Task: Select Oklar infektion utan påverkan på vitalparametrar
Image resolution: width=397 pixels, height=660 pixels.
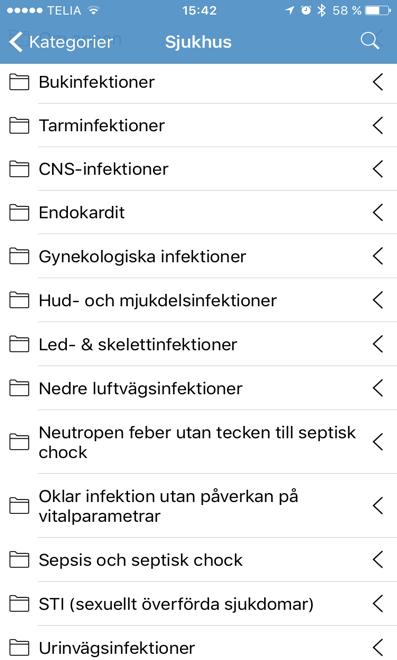Action: click(x=198, y=506)
